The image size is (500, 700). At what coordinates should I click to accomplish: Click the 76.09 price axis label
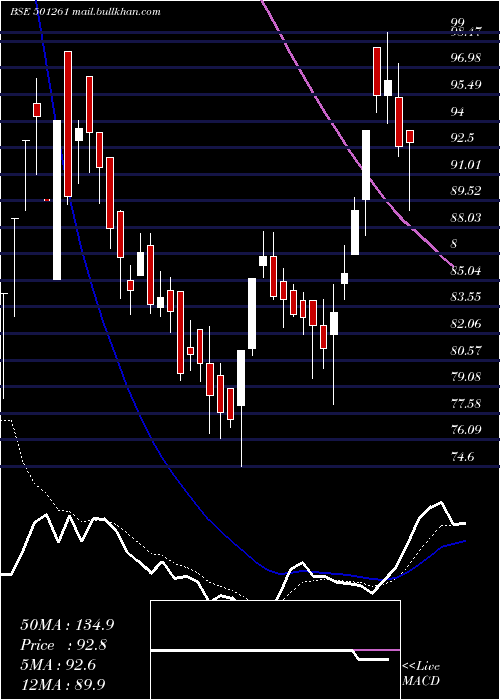click(x=466, y=430)
